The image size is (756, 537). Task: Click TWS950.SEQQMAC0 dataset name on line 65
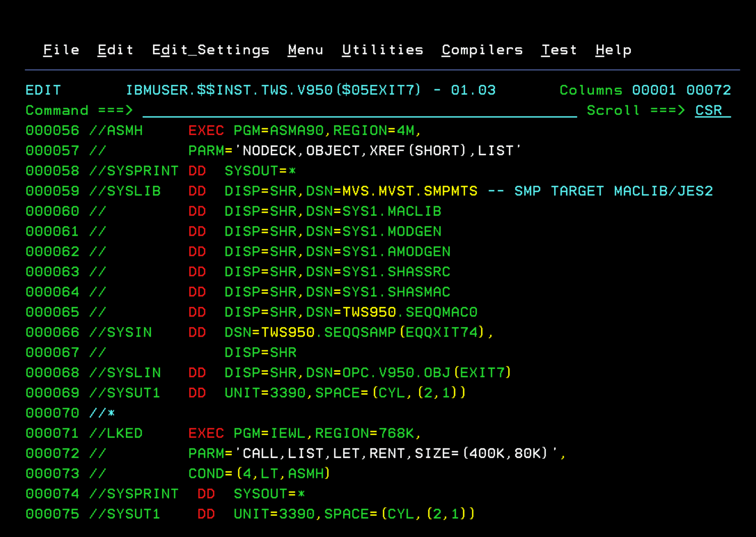click(409, 313)
